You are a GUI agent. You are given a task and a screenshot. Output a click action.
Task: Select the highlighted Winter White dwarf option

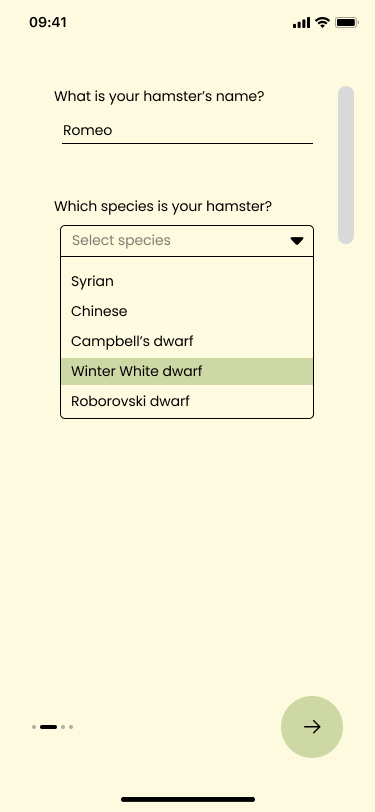[x=187, y=371]
